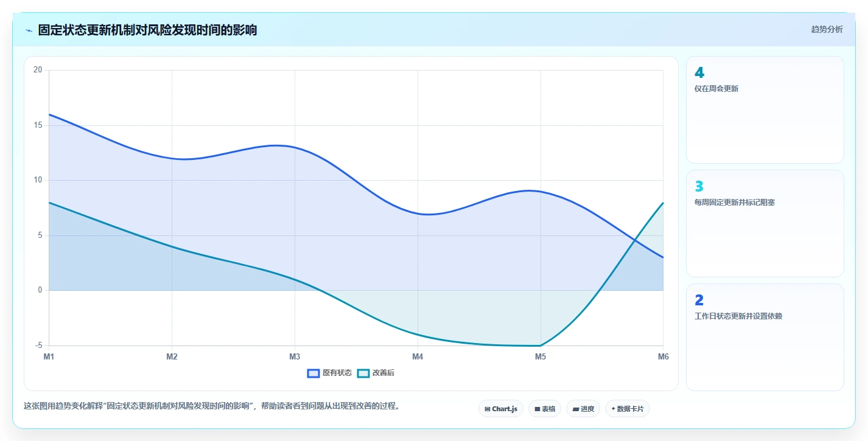This screenshot has height=441, width=868.
Task: Click the chart title 固定状态更新机制对风险发现时间的影响
Action: tap(147, 30)
